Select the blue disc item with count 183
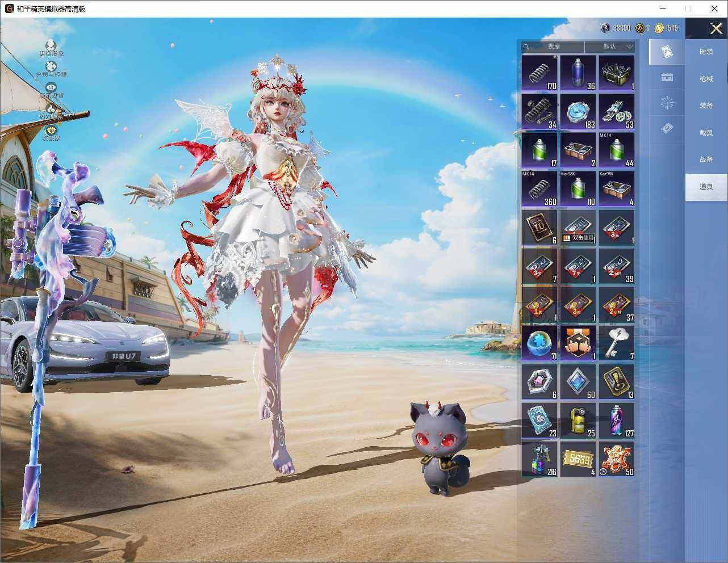The image size is (728, 563). point(578,111)
